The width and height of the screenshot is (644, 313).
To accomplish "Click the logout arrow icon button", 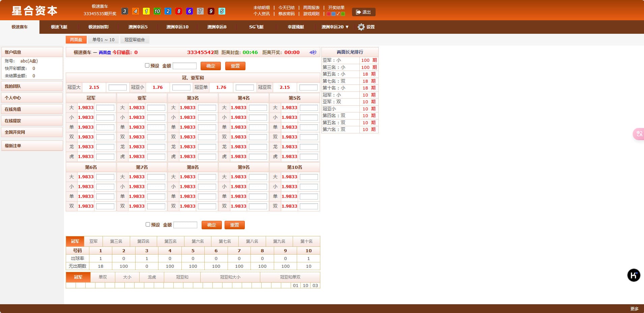I will 363,12.
